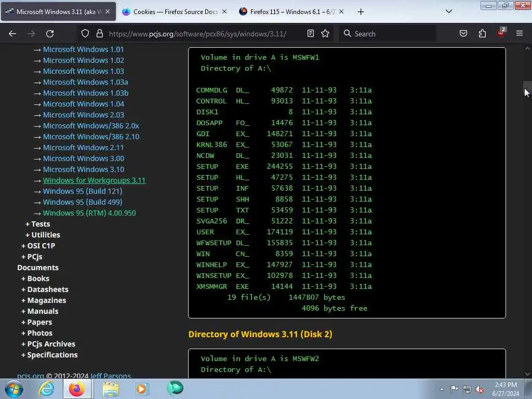The width and height of the screenshot is (532, 399).
Task: Open Windows Media Player in taskbar
Action: coord(142,389)
